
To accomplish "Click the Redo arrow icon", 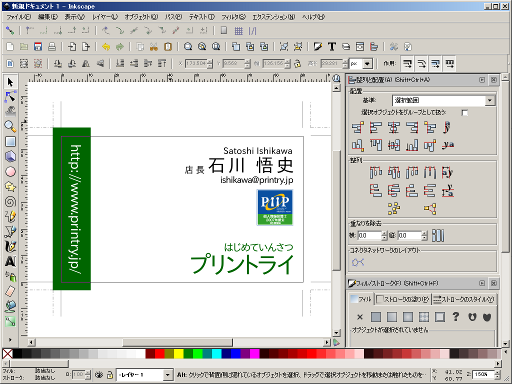I will click(120, 47).
